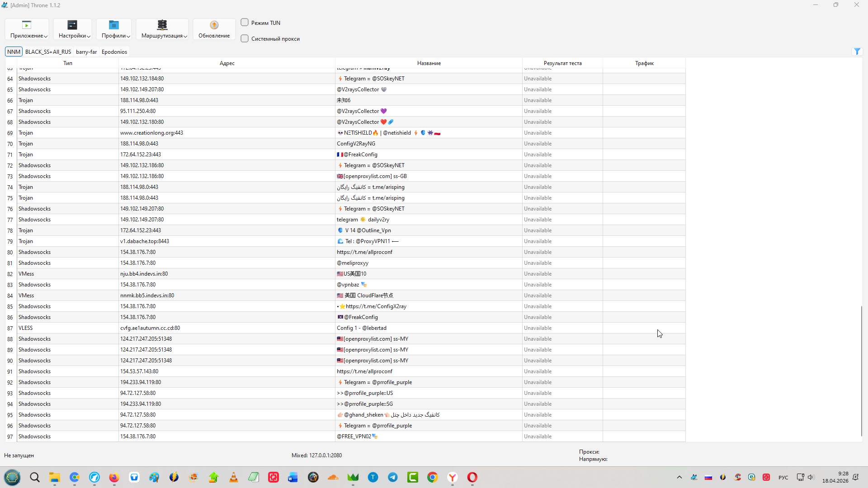Open the Opera browser taskbar icon
868x488 pixels.
click(472, 477)
